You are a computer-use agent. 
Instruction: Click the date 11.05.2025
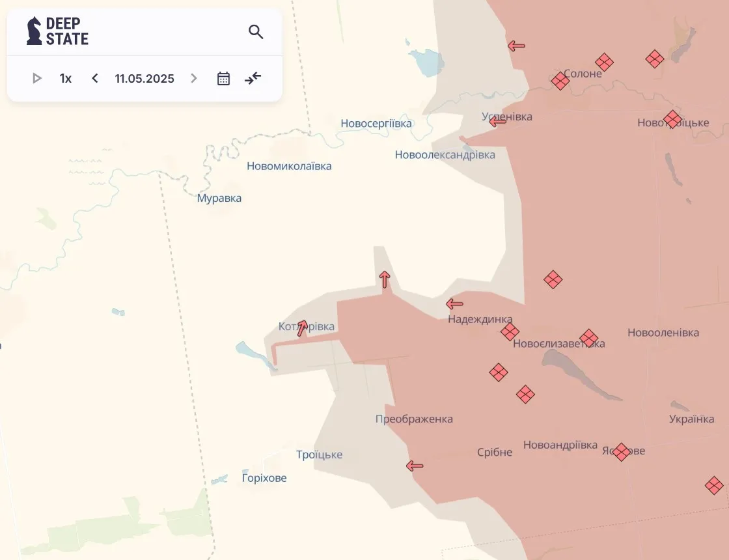pyautogui.click(x=144, y=78)
